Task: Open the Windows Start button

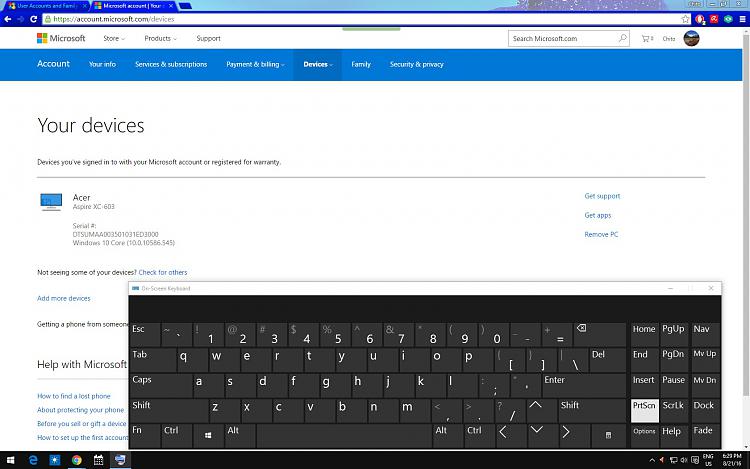Action: pyautogui.click(x=10, y=460)
